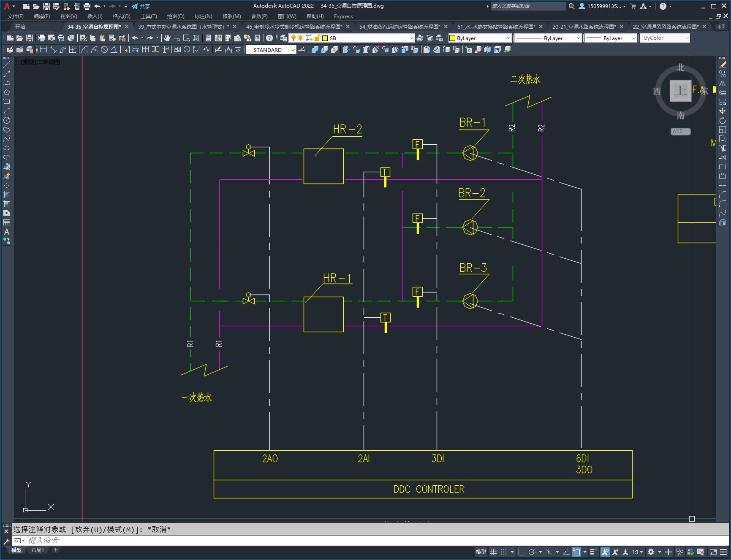Select the Erase modify tool
Viewport: 731px width, 560px height.
point(723,65)
